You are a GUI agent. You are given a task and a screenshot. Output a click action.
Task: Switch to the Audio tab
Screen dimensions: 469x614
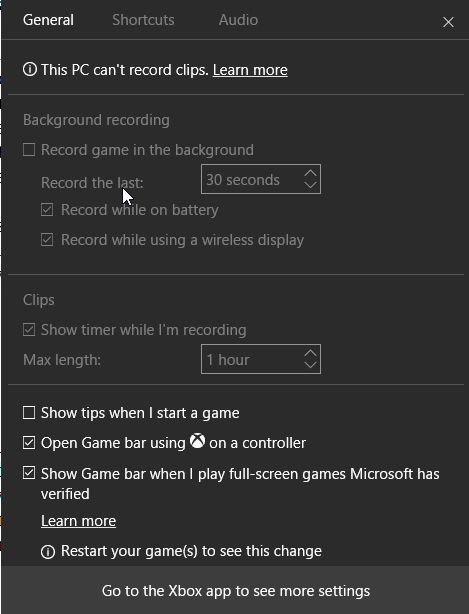point(238,20)
